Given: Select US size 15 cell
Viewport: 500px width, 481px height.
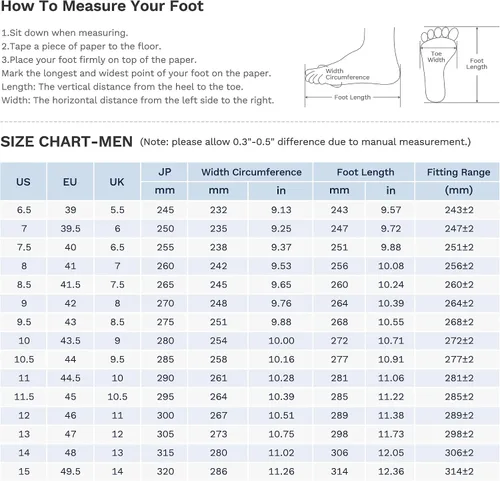Looking at the screenshot, I should coord(24,471).
